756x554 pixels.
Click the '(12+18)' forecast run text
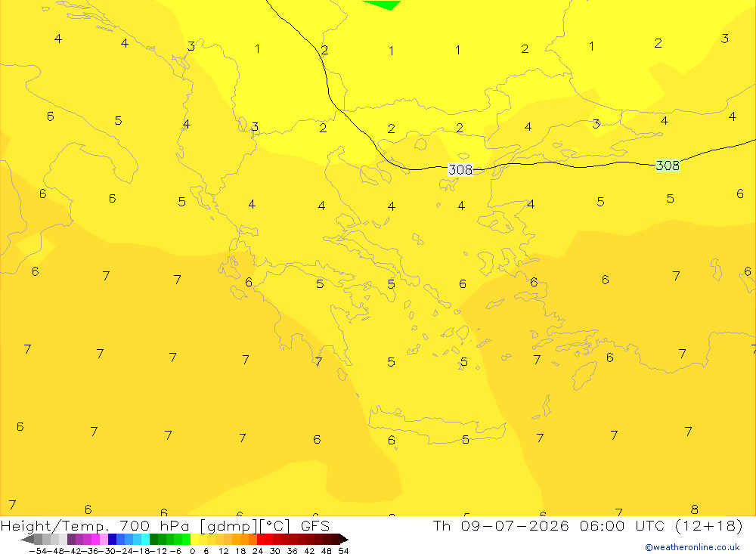(709, 525)
